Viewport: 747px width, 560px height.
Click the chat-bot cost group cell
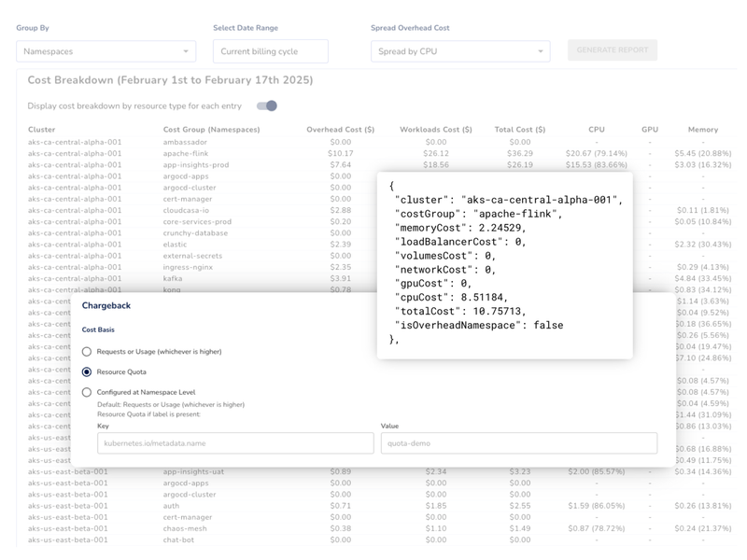[x=178, y=540]
